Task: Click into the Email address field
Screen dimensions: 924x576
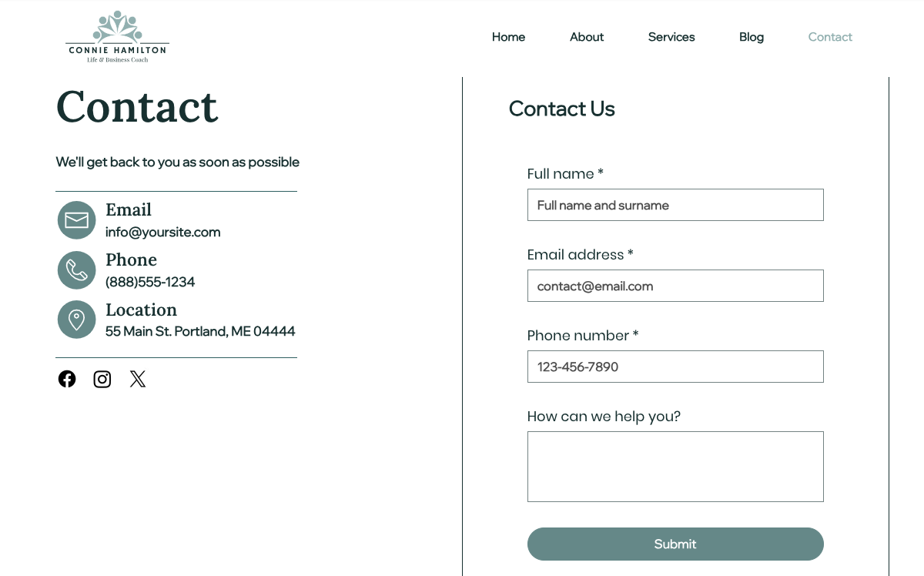Action: [x=675, y=286]
